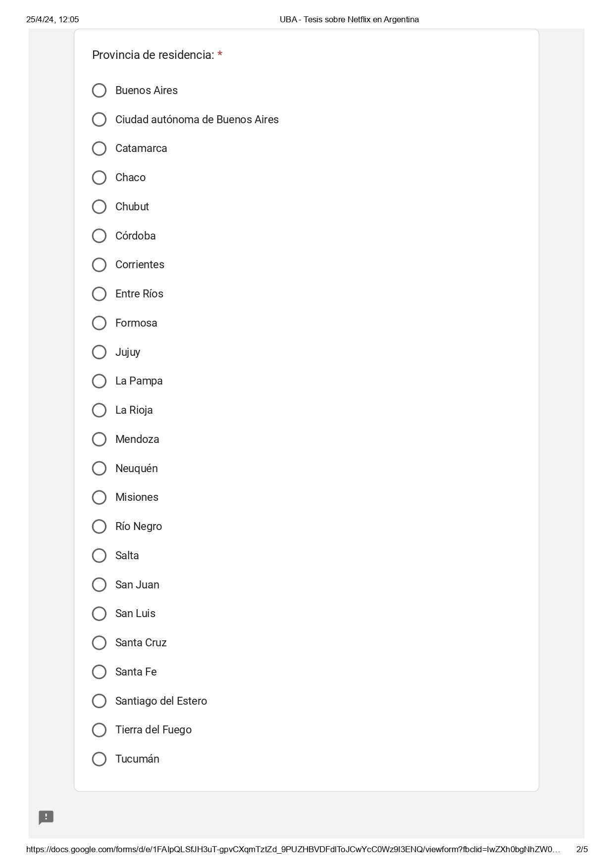Choose the Jujuy radio button
The height and width of the screenshot is (868, 614).
click(x=99, y=352)
